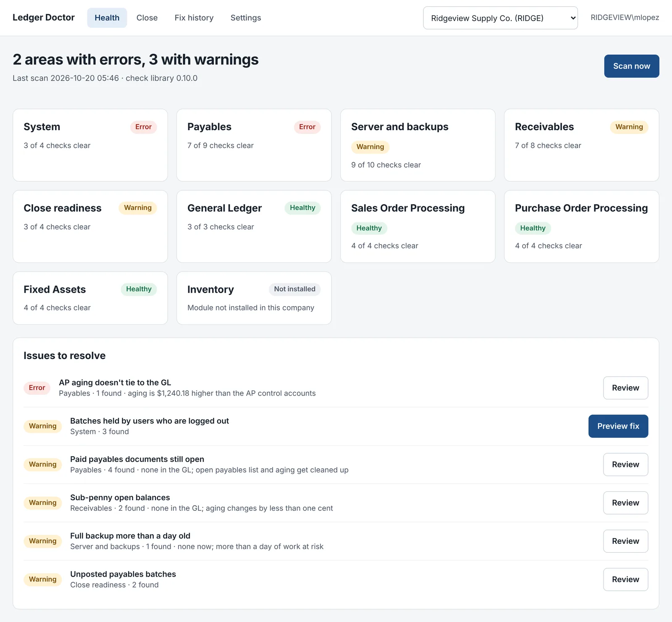Select the Server and backups card
672x622 pixels.
[418, 145]
